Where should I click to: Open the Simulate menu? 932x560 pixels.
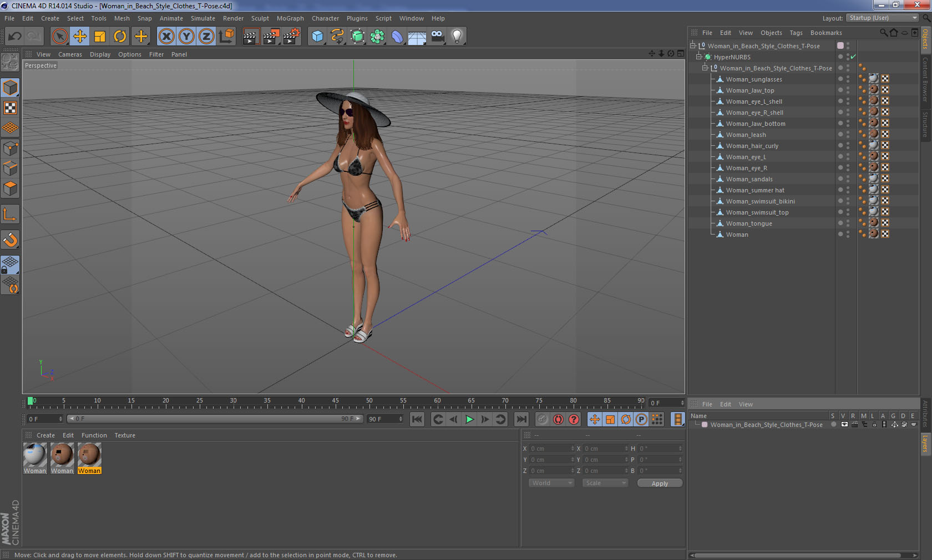[203, 18]
